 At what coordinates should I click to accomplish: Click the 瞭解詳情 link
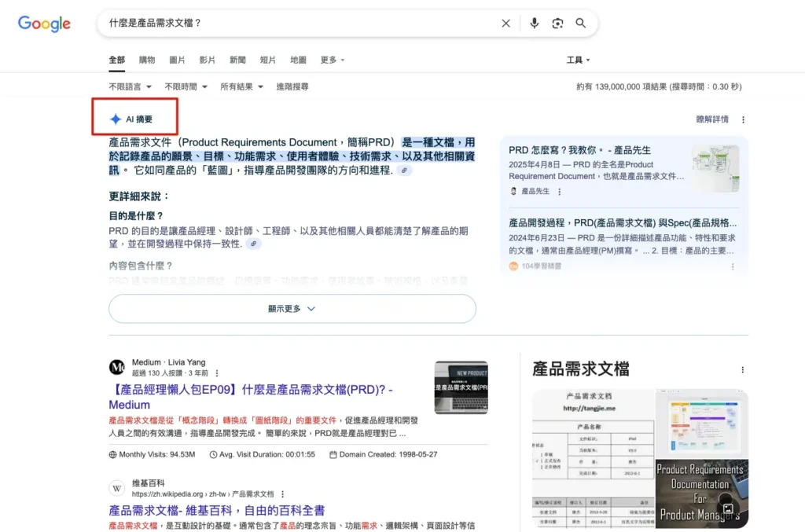712,119
